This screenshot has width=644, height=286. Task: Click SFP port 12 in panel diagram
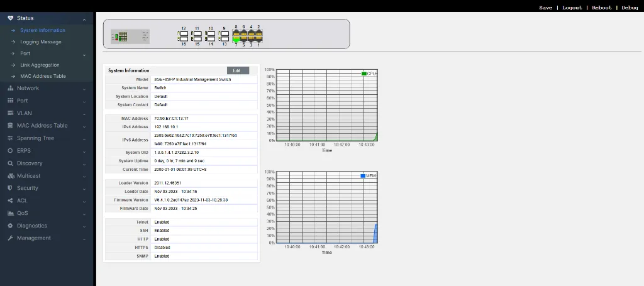point(184,33)
